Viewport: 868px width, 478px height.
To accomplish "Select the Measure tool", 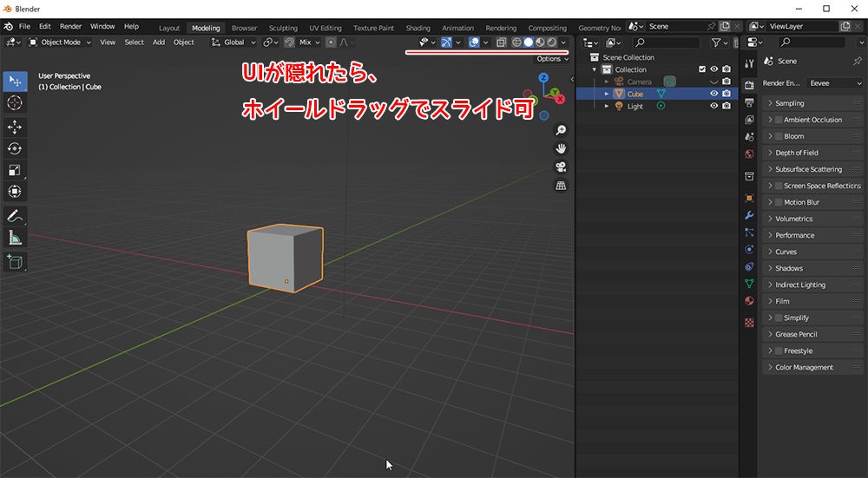I will [15, 237].
